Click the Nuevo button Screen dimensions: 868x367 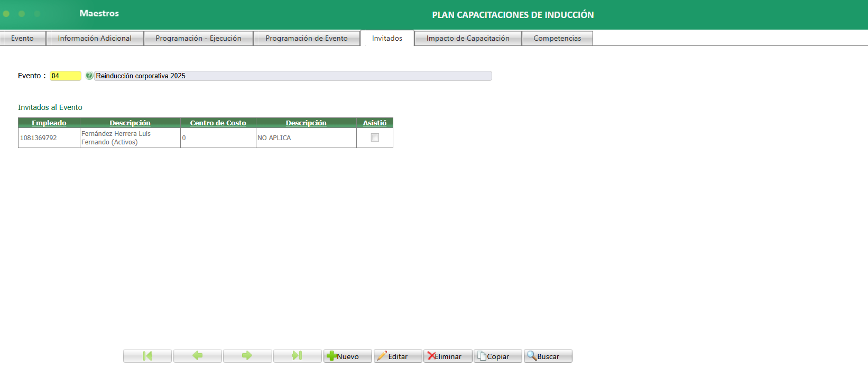point(348,356)
